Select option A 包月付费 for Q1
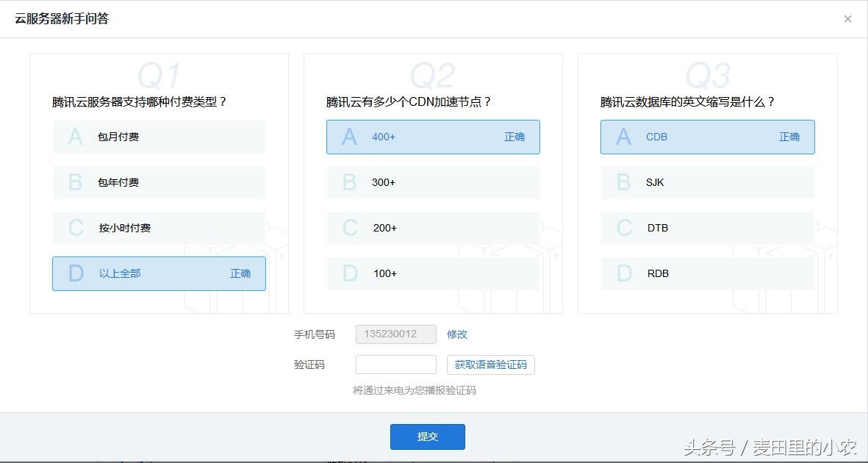Image resolution: width=868 pixels, height=463 pixels. point(158,137)
